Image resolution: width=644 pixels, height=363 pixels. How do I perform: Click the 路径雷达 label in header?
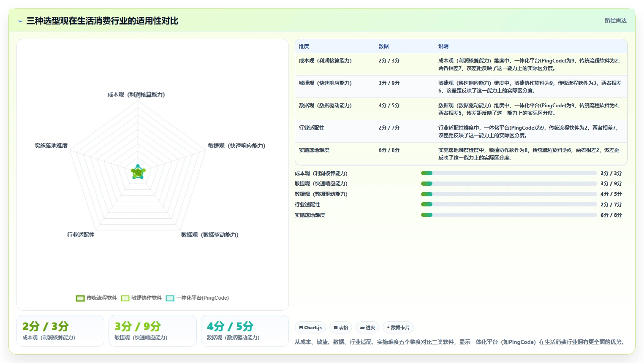pyautogui.click(x=615, y=20)
